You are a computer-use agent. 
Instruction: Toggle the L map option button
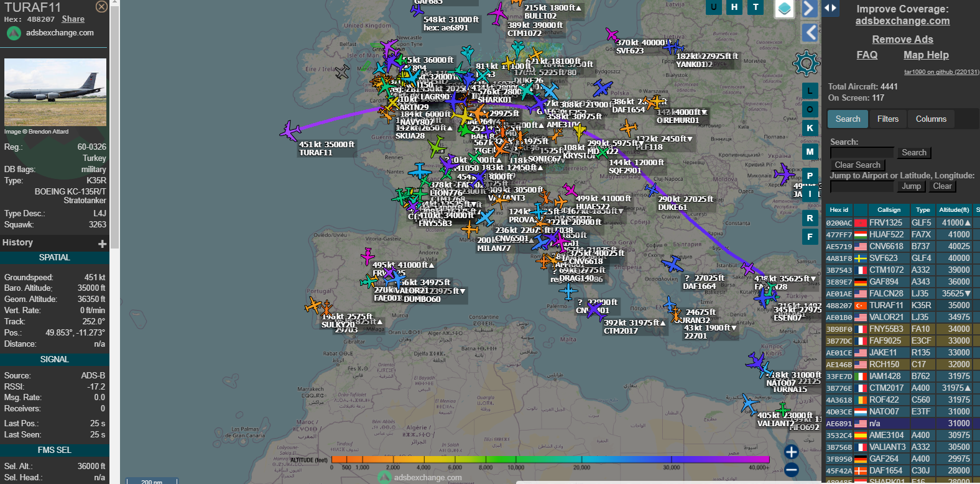[810, 91]
